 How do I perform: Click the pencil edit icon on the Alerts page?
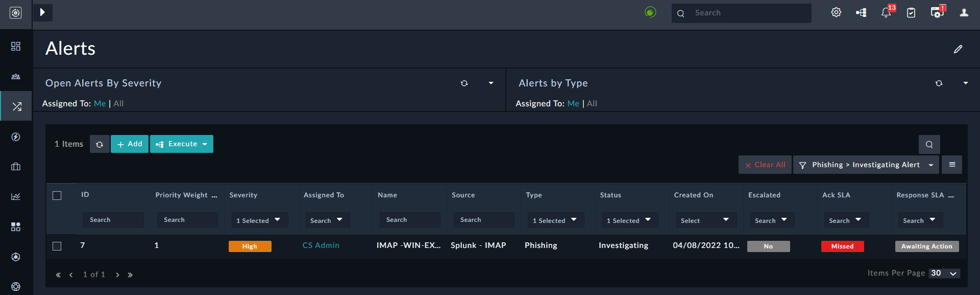pyautogui.click(x=958, y=49)
